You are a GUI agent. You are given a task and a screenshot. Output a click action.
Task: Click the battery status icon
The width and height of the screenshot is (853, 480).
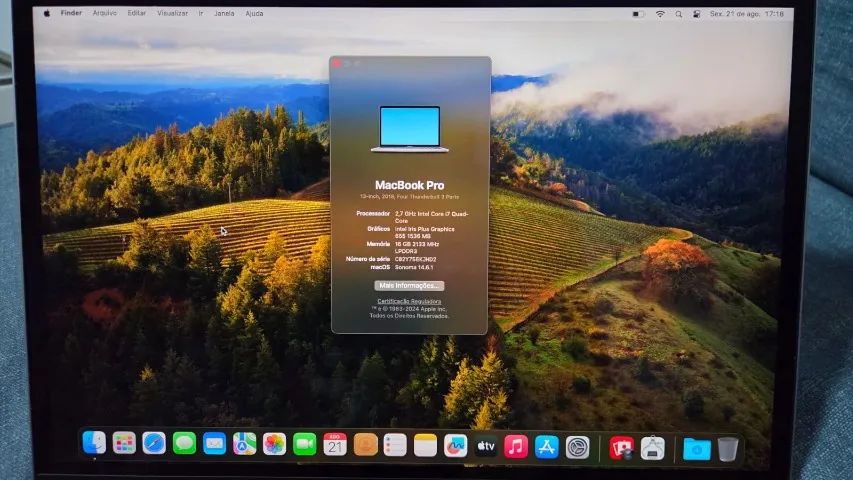click(638, 14)
